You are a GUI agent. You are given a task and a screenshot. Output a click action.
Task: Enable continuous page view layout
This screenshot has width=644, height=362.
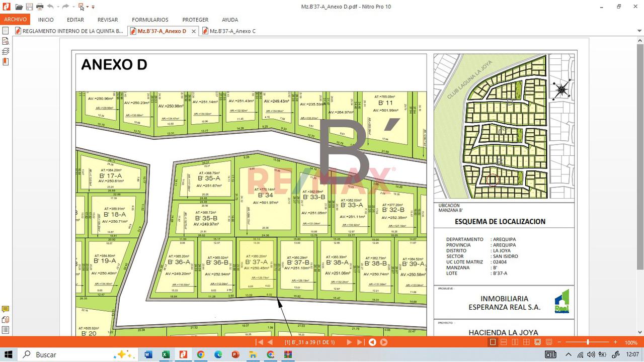click(504, 342)
